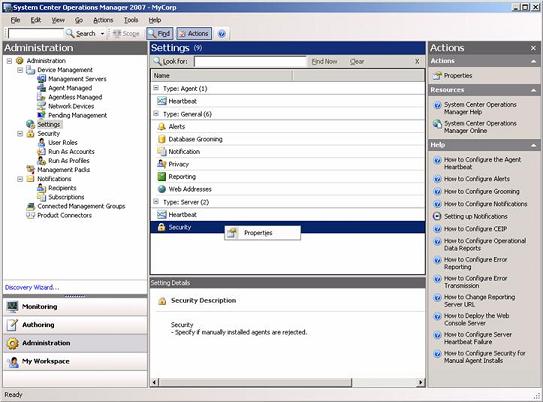Screen dimensions: 543x402
Task: Open System Center Operations Manager Online link
Action: [x=480, y=127]
